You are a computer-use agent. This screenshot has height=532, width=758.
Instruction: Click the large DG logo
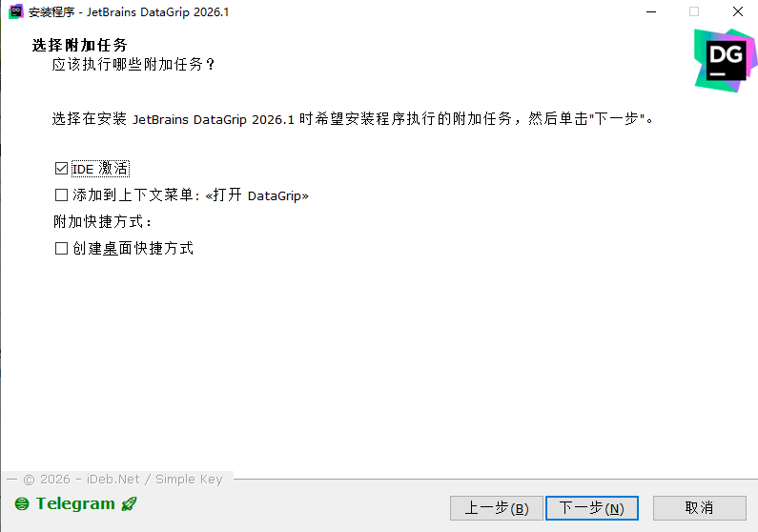(726, 60)
